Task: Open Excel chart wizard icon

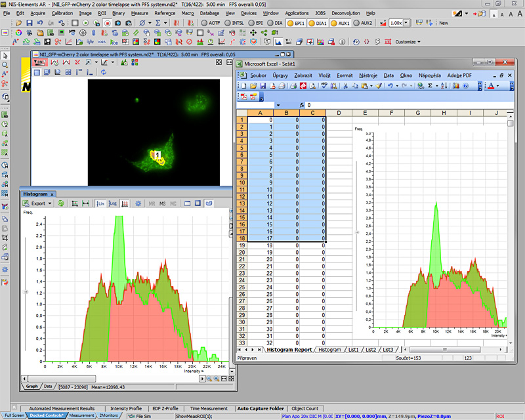Action: click(x=455, y=86)
